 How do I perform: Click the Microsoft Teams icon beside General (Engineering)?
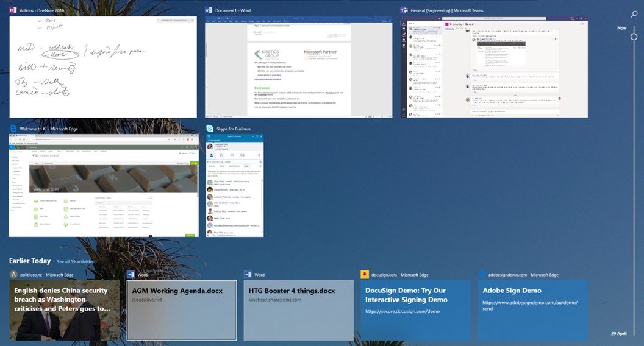(404, 10)
